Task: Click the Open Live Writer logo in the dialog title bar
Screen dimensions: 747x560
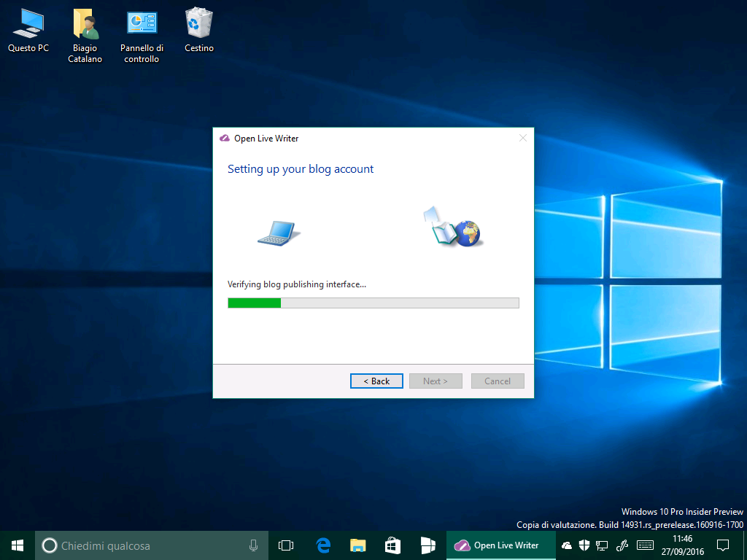Action: point(225,139)
